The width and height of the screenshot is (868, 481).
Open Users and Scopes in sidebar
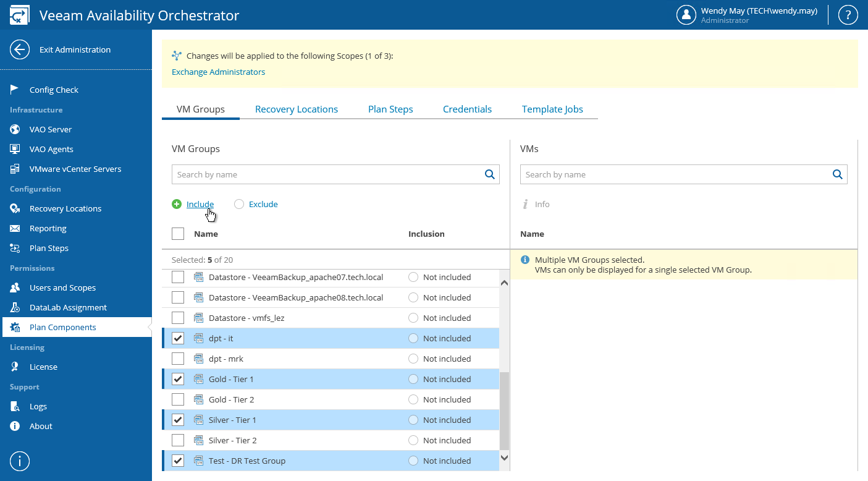pyautogui.click(x=62, y=287)
